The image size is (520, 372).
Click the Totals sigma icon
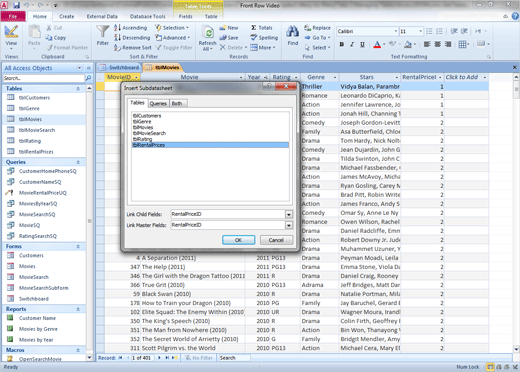(x=254, y=28)
